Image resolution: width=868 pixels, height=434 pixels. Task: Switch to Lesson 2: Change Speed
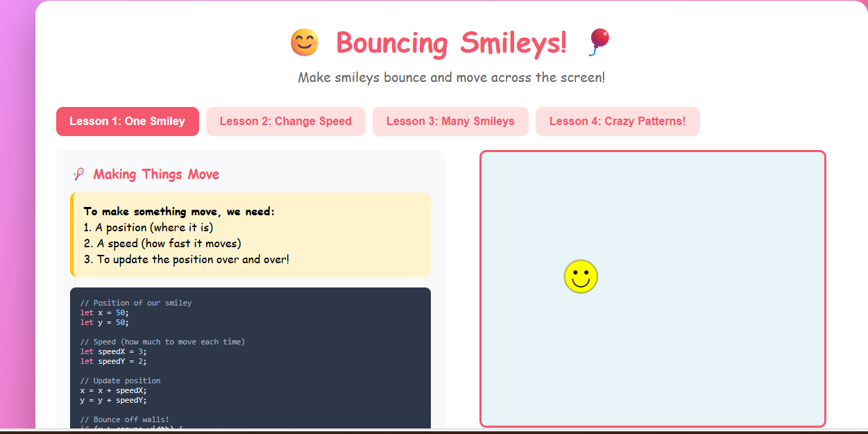click(285, 121)
